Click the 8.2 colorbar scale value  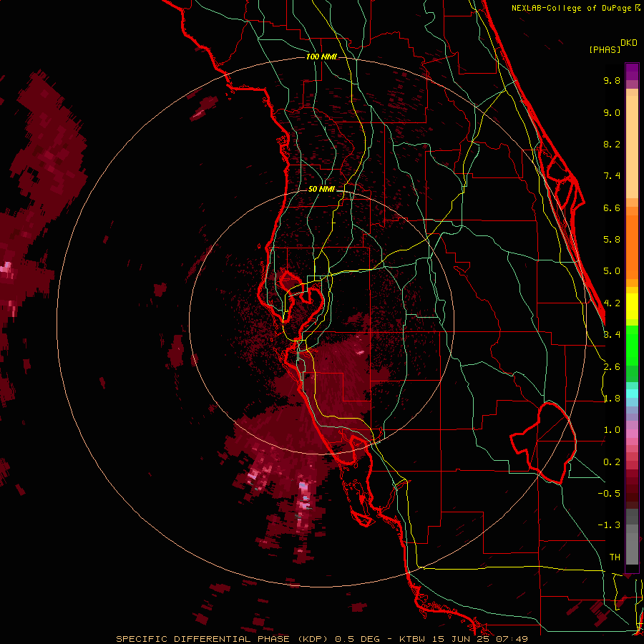(612, 144)
